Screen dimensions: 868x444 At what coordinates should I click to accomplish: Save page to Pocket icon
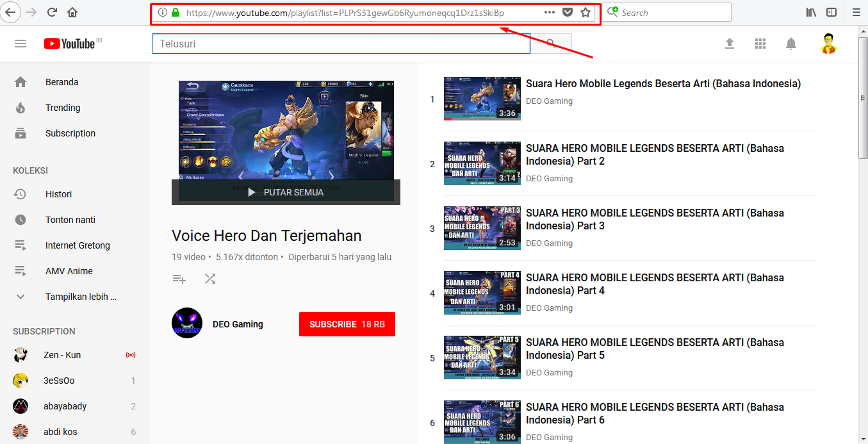pos(568,12)
